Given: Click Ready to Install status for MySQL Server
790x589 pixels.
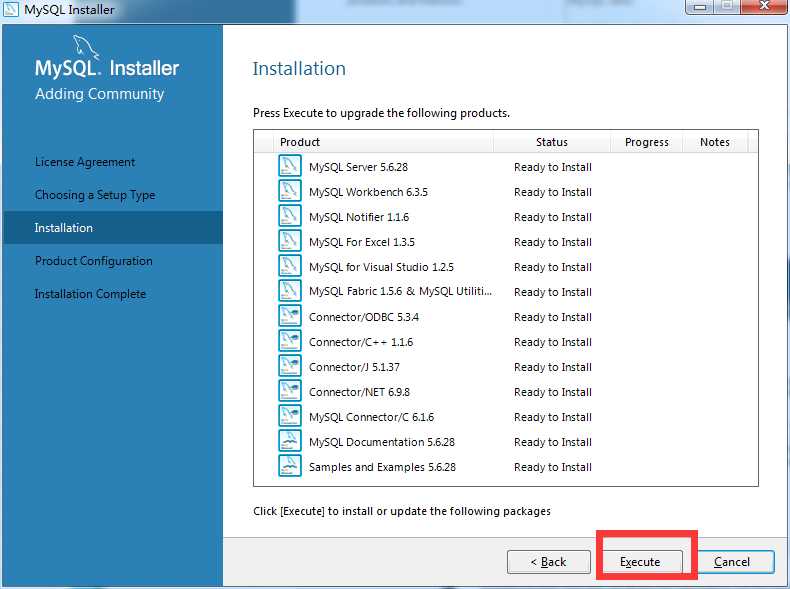Looking at the screenshot, I should pyautogui.click(x=553, y=167).
